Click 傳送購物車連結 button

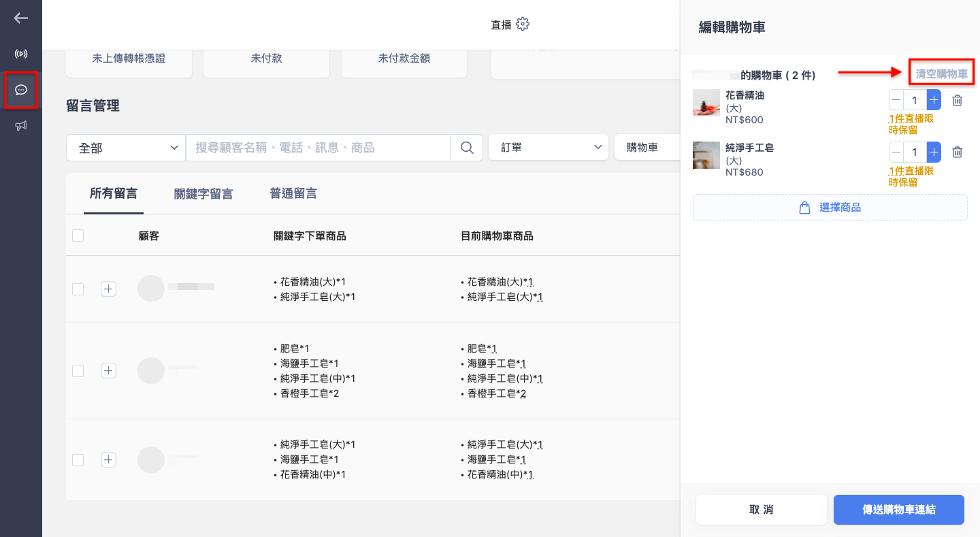(x=899, y=510)
